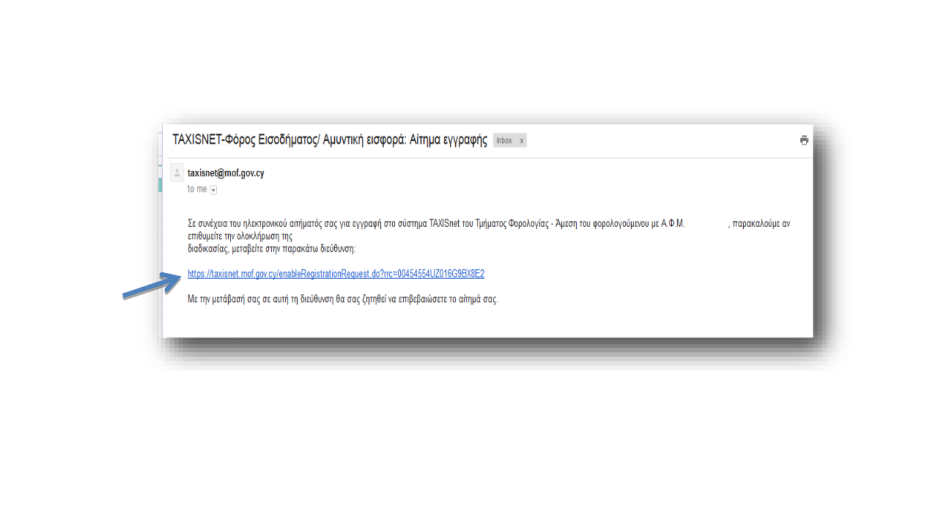Screen dimensions: 938x527
Task: Click the print icon at email's top right
Action: click(804, 141)
